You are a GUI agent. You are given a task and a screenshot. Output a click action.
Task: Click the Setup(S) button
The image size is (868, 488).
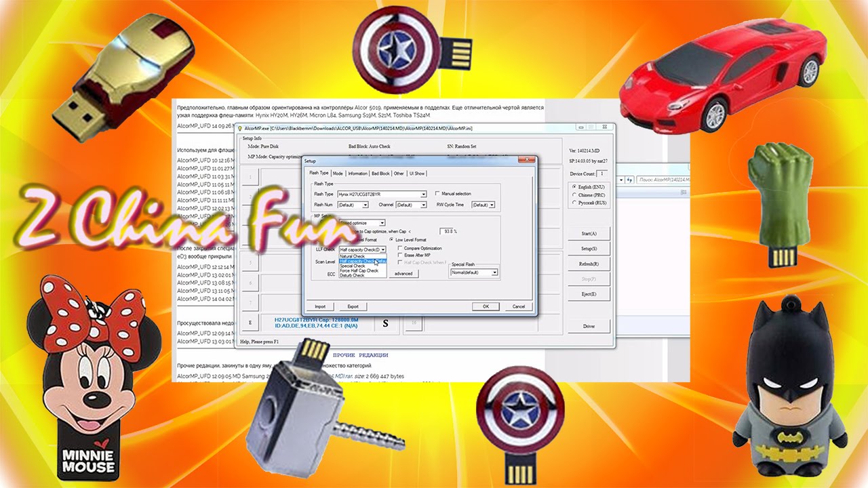(x=589, y=249)
